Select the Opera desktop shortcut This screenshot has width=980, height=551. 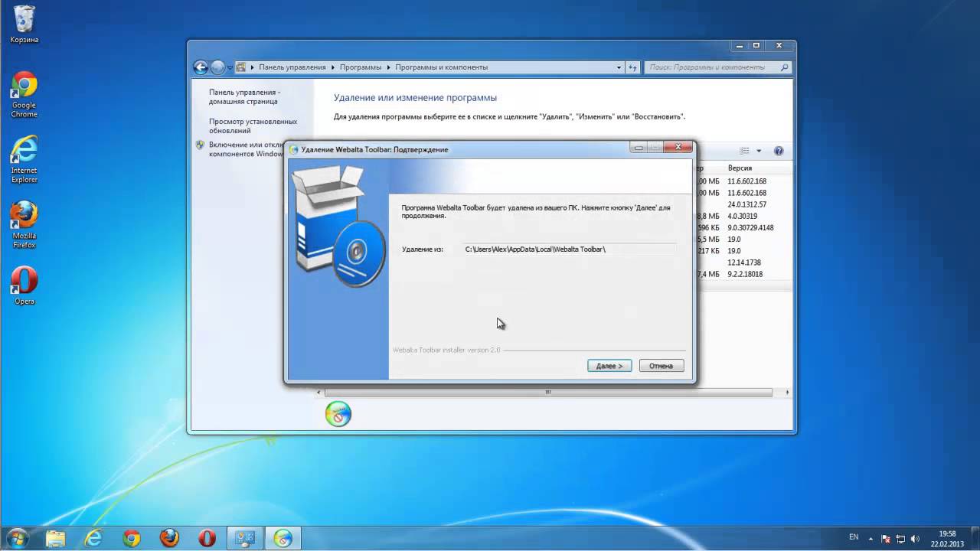pyautogui.click(x=24, y=285)
